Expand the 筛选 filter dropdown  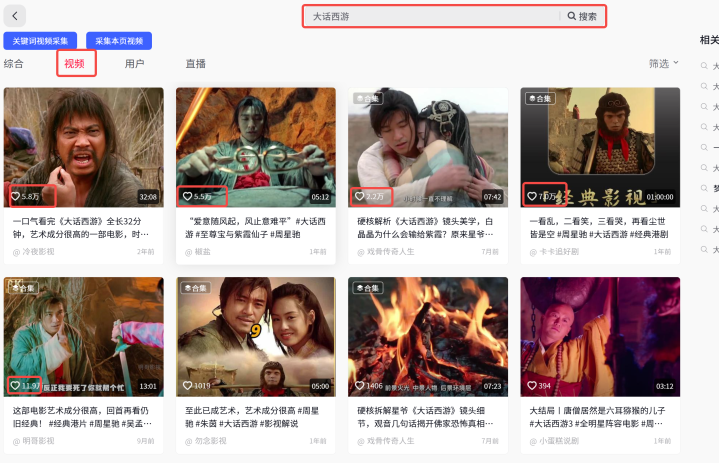pyautogui.click(x=664, y=64)
